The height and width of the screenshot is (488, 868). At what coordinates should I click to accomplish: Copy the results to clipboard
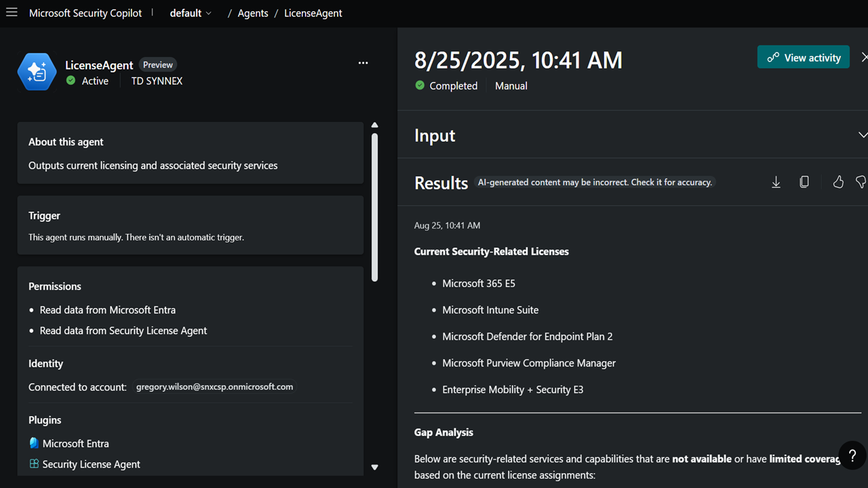tap(804, 182)
